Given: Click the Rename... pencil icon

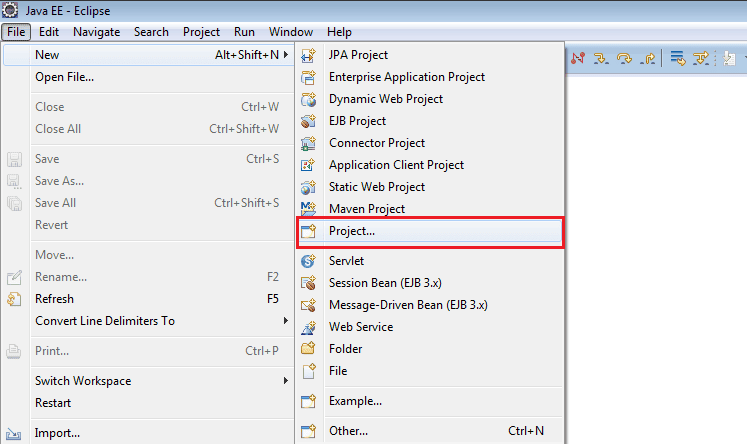Looking at the screenshot, I should click(14, 277).
